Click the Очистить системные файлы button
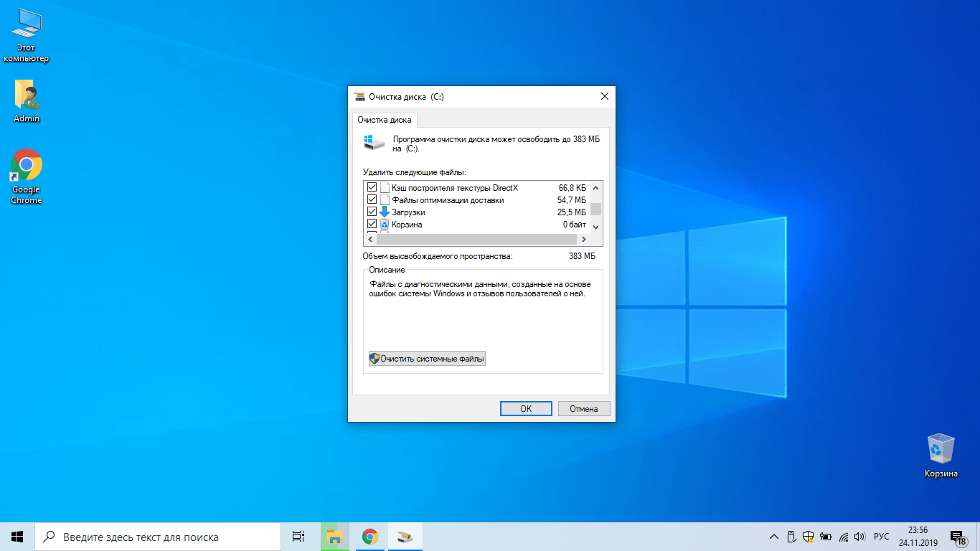The width and height of the screenshot is (980, 551). click(427, 358)
